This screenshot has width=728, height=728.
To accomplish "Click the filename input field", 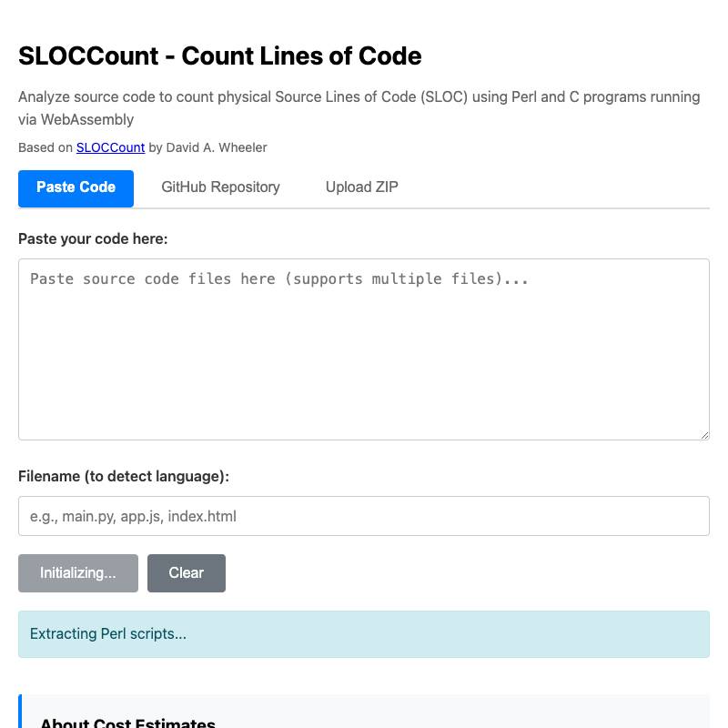I will coord(364,516).
